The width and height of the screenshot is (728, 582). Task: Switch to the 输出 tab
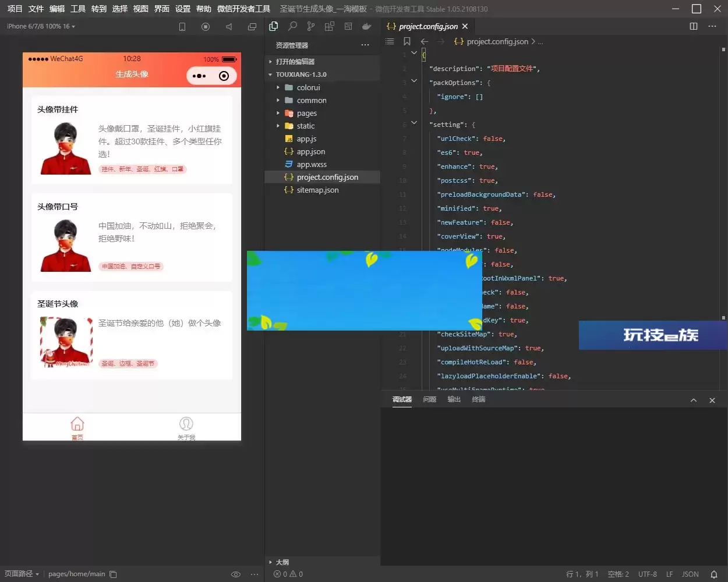(x=454, y=399)
